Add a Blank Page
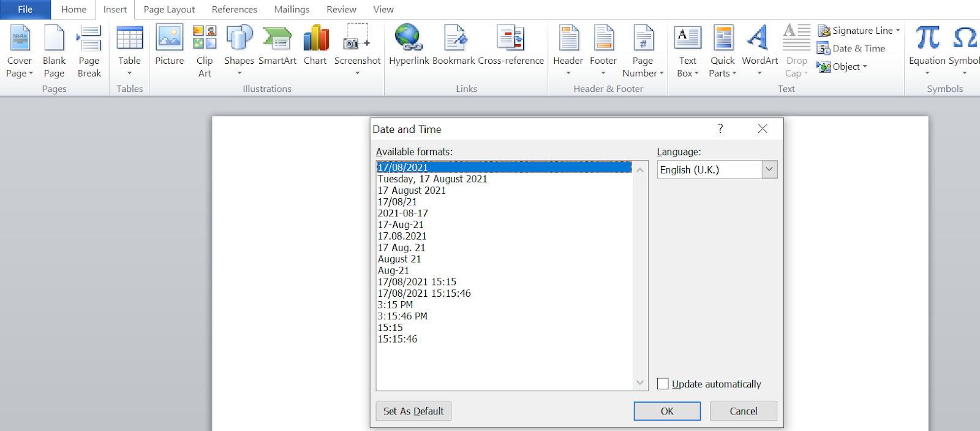The width and height of the screenshot is (980, 431). click(x=54, y=51)
